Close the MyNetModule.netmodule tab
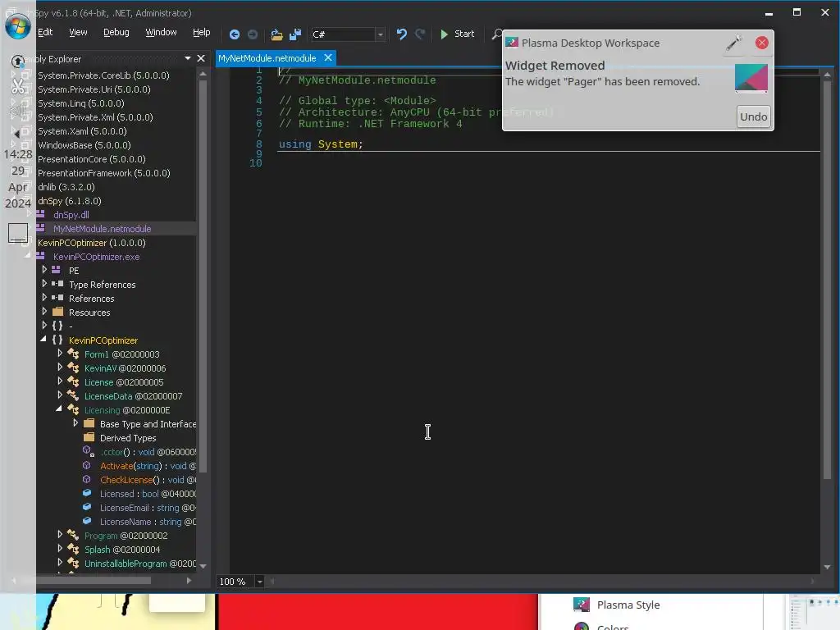The width and height of the screenshot is (840, 630). 328,57
